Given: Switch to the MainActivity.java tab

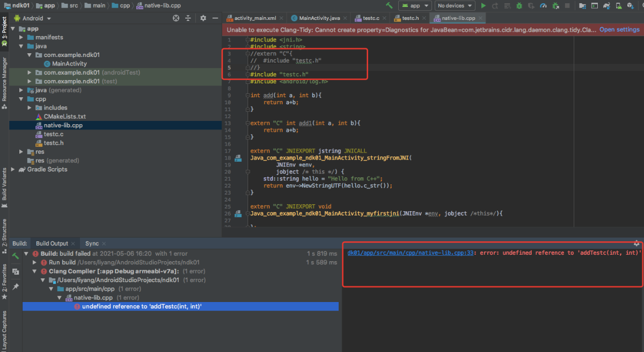Looking at the screenshot, I should (x=318, y=18).
